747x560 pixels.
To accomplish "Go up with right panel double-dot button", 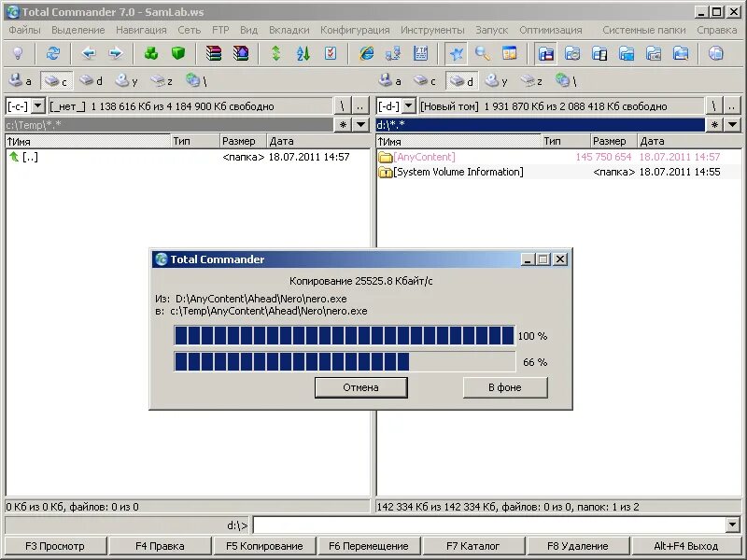I will point(732,105).
